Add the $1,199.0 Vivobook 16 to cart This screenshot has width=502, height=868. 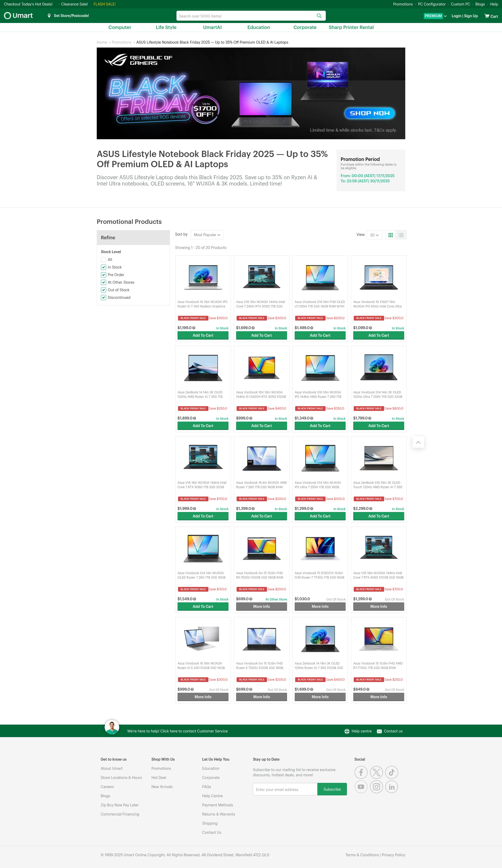pos(203,335)
